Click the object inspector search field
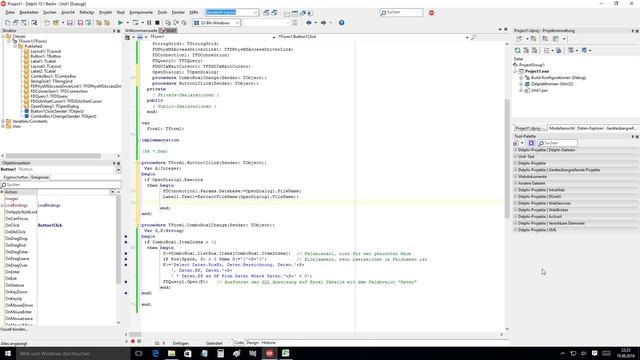The width and height of the screenshot is (640, 360). [x=61, y=185]
